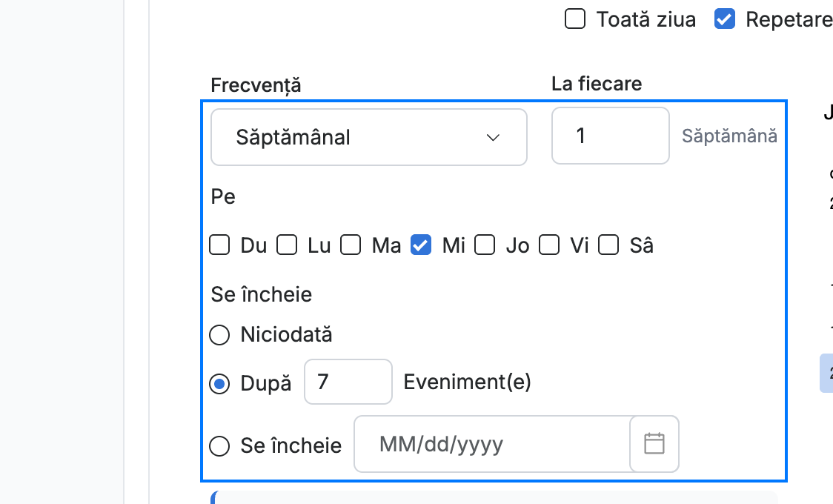The width and height of the screenshot is (833, 504).
Task: Uncheck the Repetare checkbox
Action: (x=725, y=19)
